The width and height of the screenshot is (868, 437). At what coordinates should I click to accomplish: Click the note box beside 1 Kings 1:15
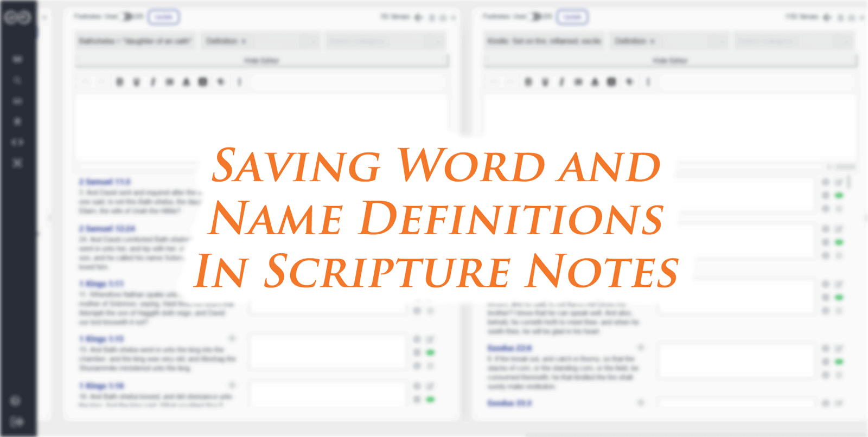pos(328,352)
